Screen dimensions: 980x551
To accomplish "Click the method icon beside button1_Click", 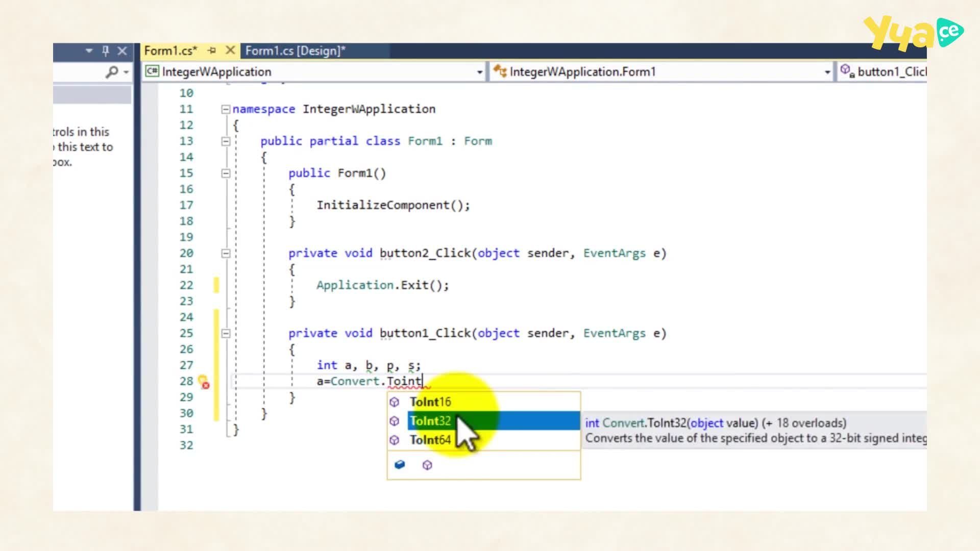I will pyautogui.click(x=847, y=71).
